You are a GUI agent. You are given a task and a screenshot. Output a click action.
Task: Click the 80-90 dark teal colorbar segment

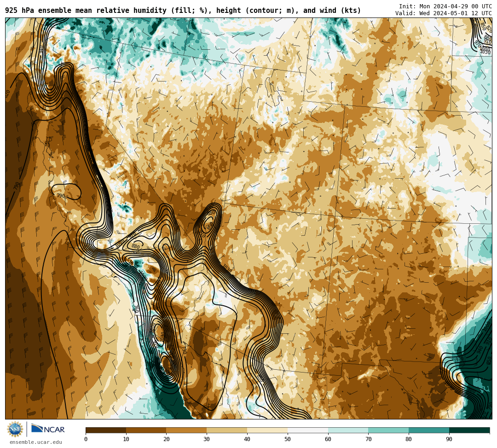click(429, 430)
